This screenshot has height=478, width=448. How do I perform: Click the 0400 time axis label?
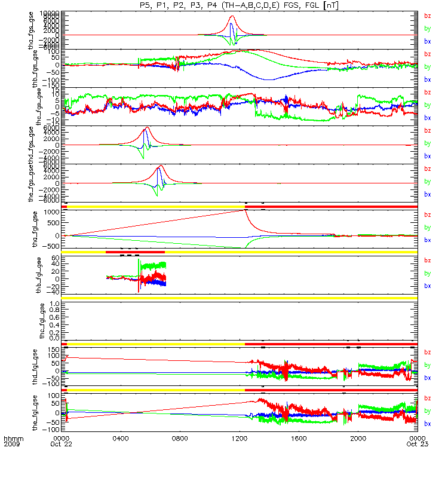[121, 439]
